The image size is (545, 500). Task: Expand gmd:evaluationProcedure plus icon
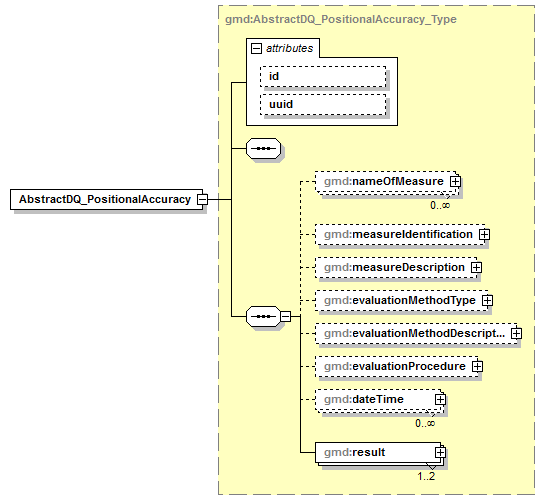pyautogui.click(x=477, y=366)
